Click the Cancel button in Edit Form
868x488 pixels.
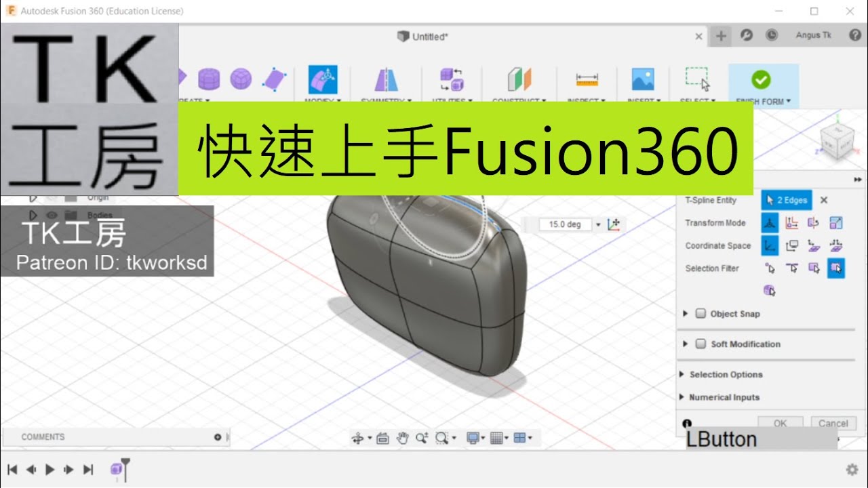coord(833,422)
